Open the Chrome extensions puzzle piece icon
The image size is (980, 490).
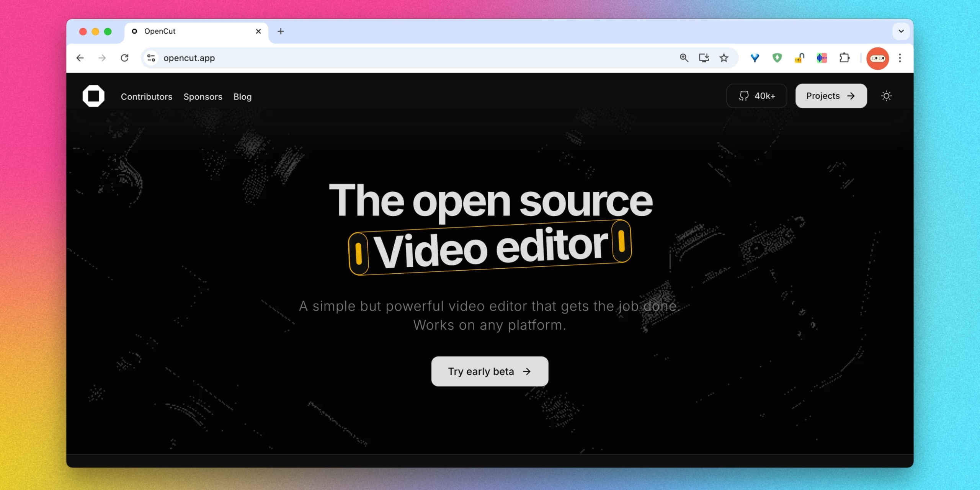coord(844,58)
